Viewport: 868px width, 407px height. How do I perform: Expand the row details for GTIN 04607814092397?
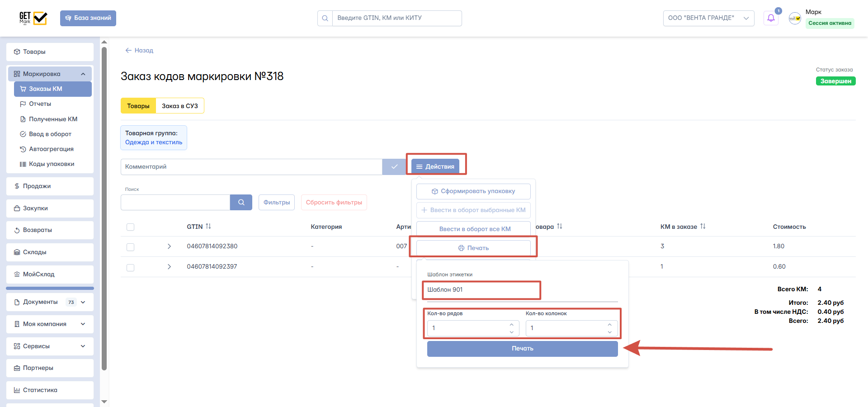click(169, 267)
